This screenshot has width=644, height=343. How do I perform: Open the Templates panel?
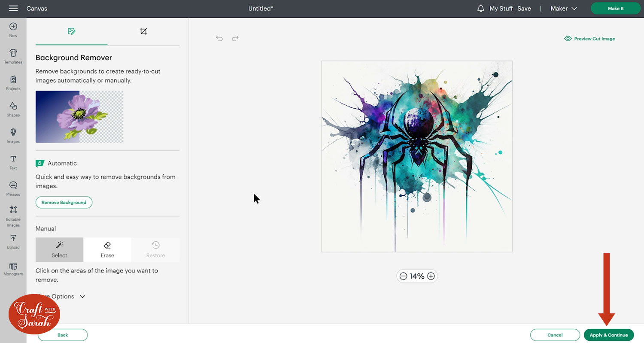tap(13, 56)
